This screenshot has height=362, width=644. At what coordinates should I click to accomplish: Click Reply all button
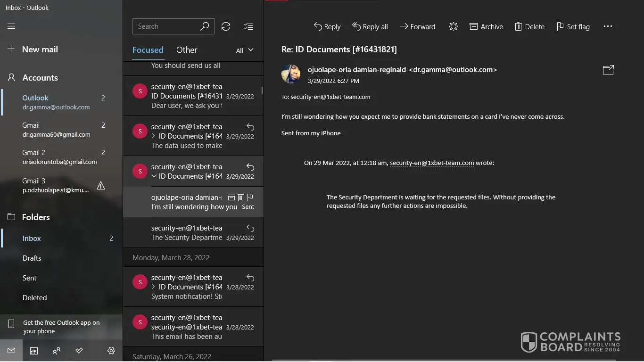[x=370, y=27]
